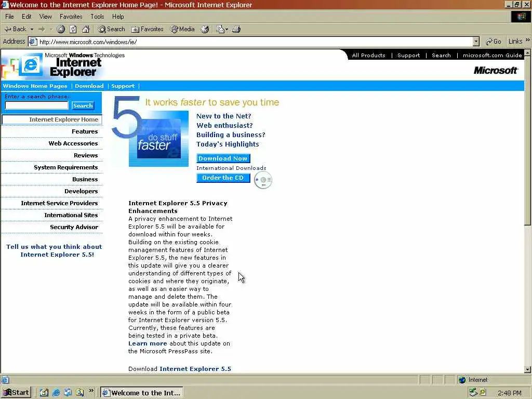The height and width of the screenshot is (399, 532).
Task: Open the Search pane from the toolbar
Action: pyautogui.click(x=112, y=29)
